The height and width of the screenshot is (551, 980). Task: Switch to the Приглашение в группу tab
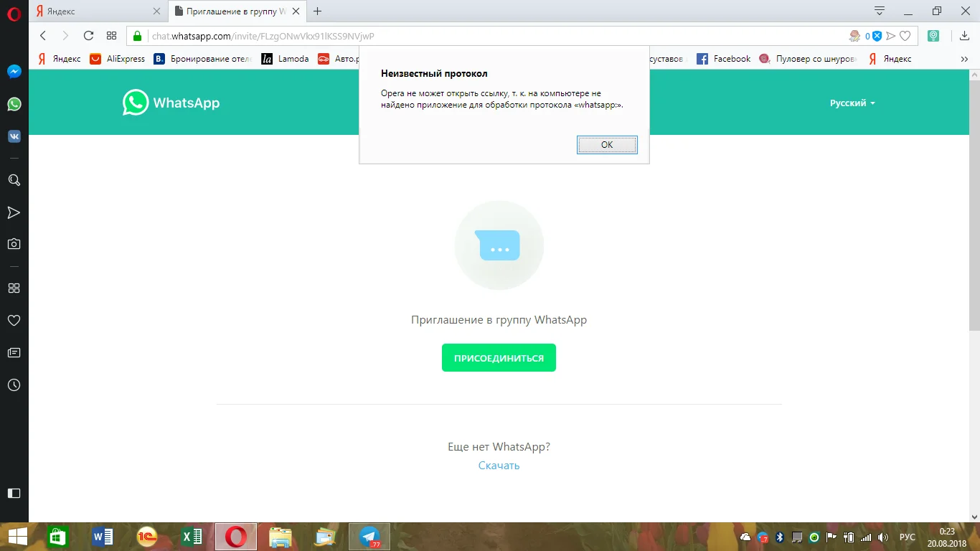point(238,11)
